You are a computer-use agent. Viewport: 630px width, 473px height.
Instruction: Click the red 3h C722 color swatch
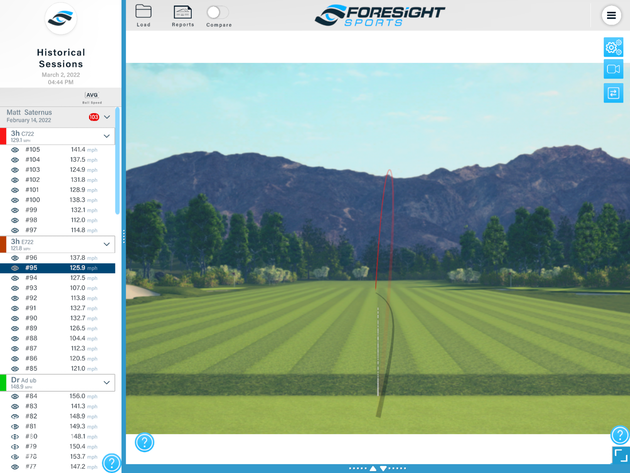click(3, 136)
